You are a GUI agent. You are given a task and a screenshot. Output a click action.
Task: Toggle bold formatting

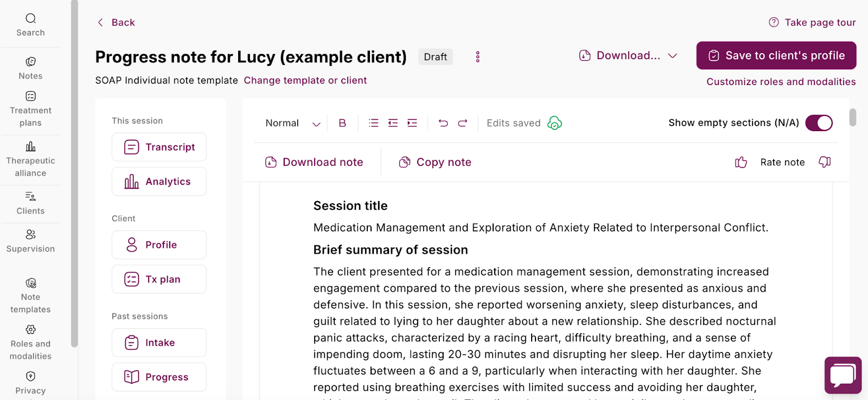pyautogui.click(x=342, y=123)
